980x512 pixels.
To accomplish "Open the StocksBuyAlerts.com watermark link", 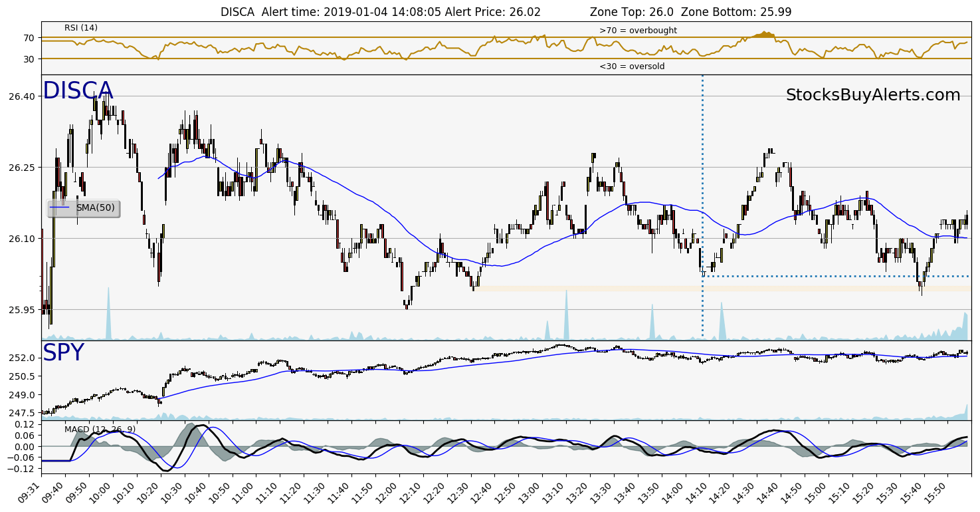I will click(x=872, y=95).
